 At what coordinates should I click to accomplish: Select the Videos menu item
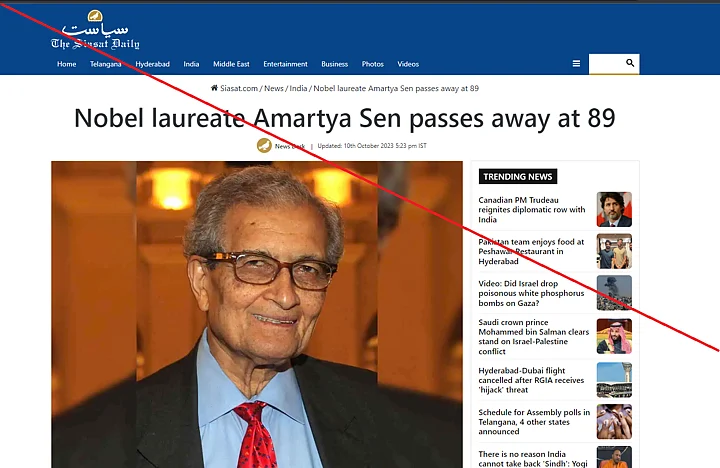(408, 64)
